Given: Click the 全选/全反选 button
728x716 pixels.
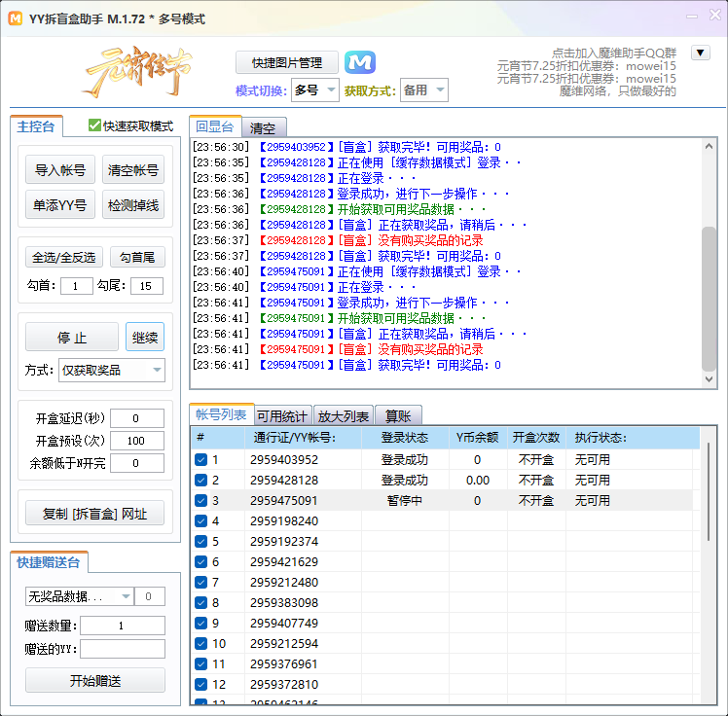Looking at the screenshot, I should pos(64,257).
